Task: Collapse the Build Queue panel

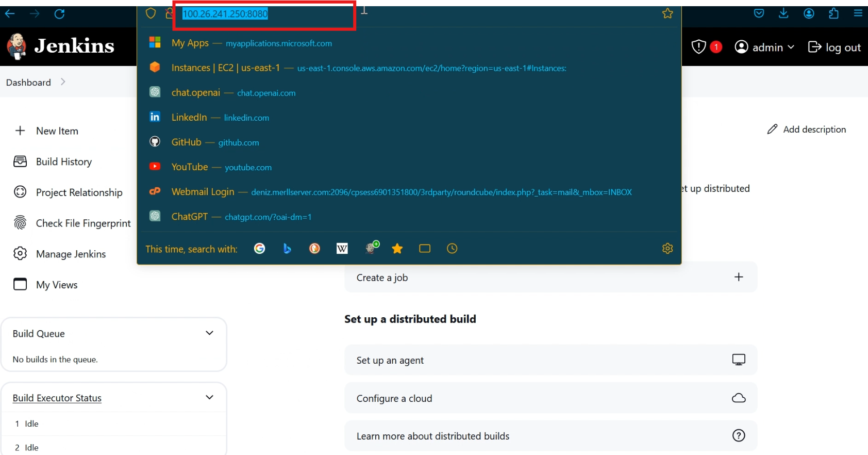Action: click(x=210, y=333)
